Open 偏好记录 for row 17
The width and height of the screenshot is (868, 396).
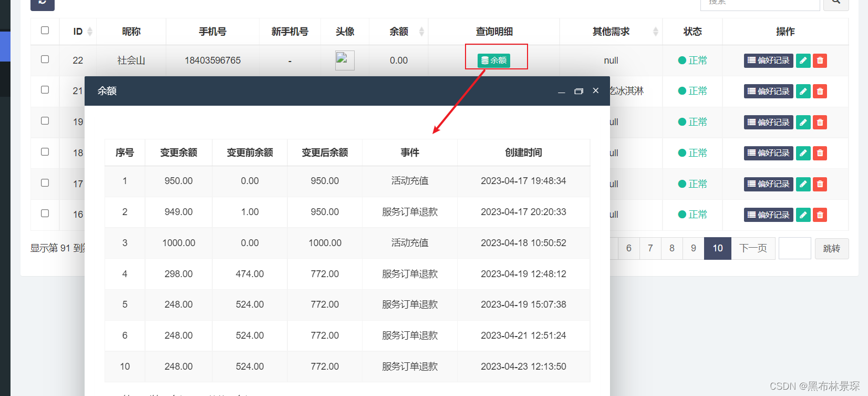tap(768, 184)
